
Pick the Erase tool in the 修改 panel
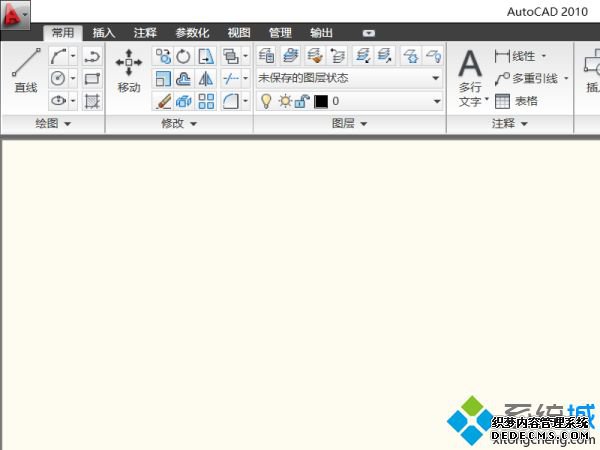[163, 101]
